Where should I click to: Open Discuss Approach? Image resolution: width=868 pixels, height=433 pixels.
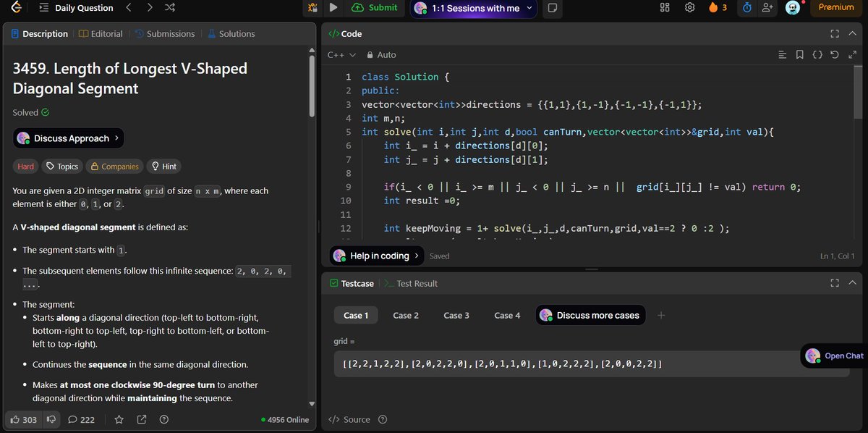point(67,138)
